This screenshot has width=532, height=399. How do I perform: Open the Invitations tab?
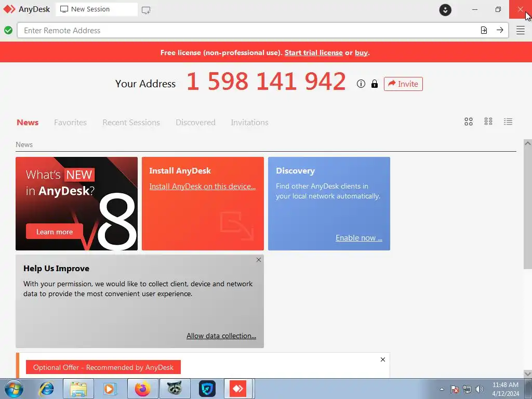tap(249, 123)
